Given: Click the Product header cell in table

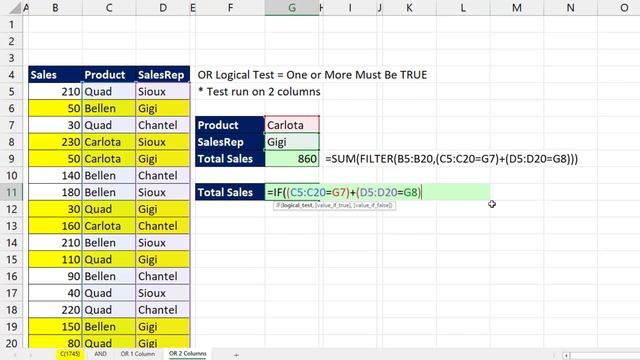Looking at the screenshot, I should (x=109, y=75).
